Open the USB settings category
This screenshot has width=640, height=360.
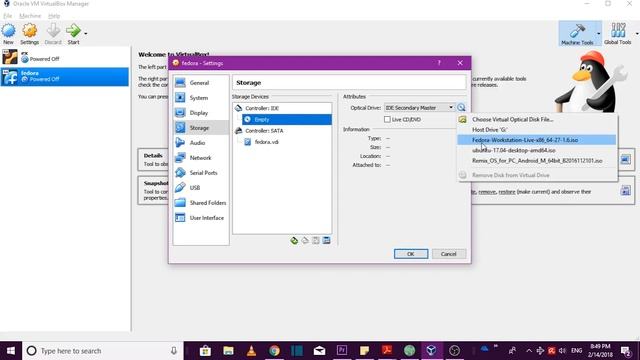[200, 188]
